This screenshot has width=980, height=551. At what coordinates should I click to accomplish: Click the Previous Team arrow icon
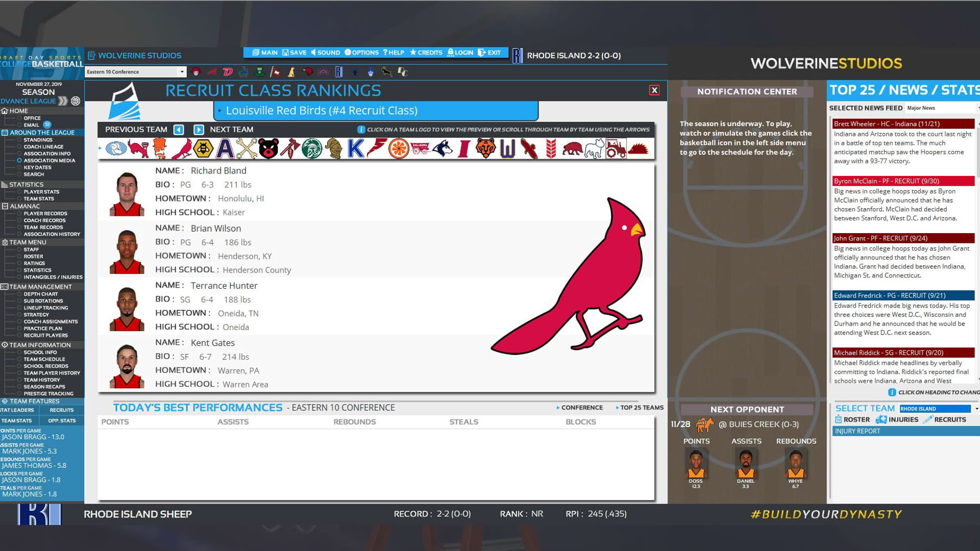coord(179,130)
